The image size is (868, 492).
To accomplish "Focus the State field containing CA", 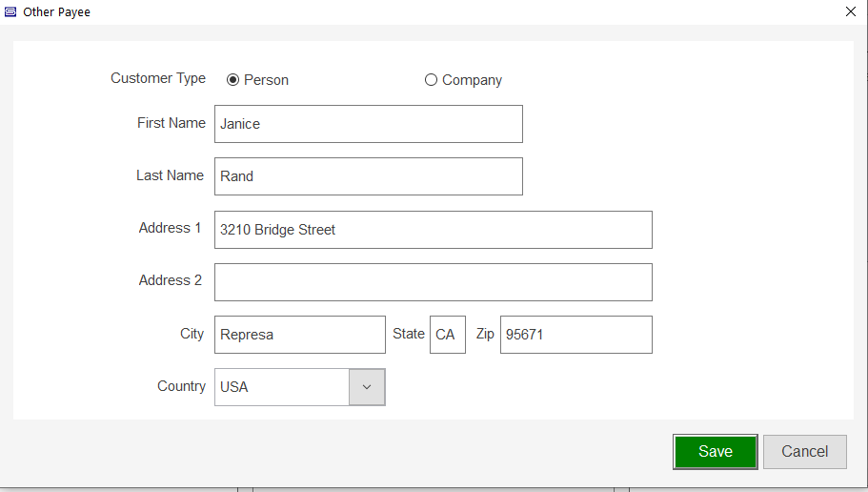I will pyautogui.click(x=447, y=335).
